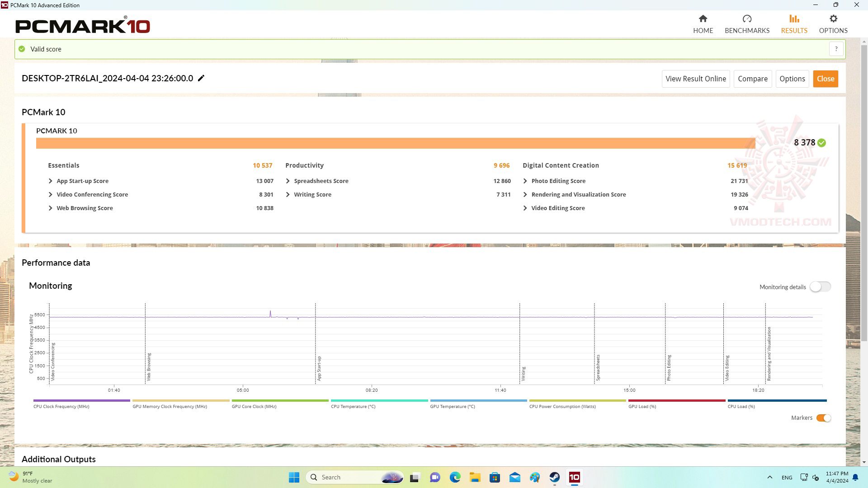
Task: Toggle the CPU Temperature legend series
Action: (379, 401)
